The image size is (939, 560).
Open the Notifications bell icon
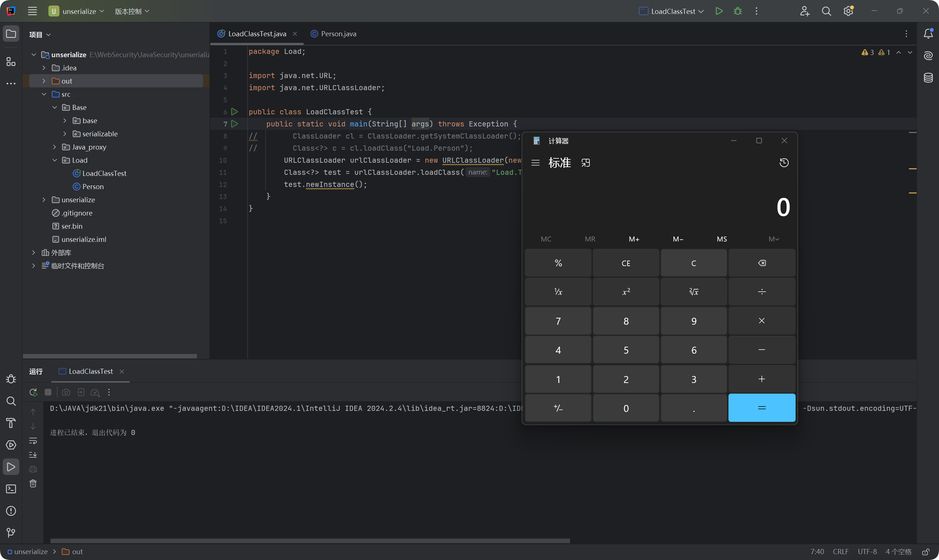coord(928,34)
